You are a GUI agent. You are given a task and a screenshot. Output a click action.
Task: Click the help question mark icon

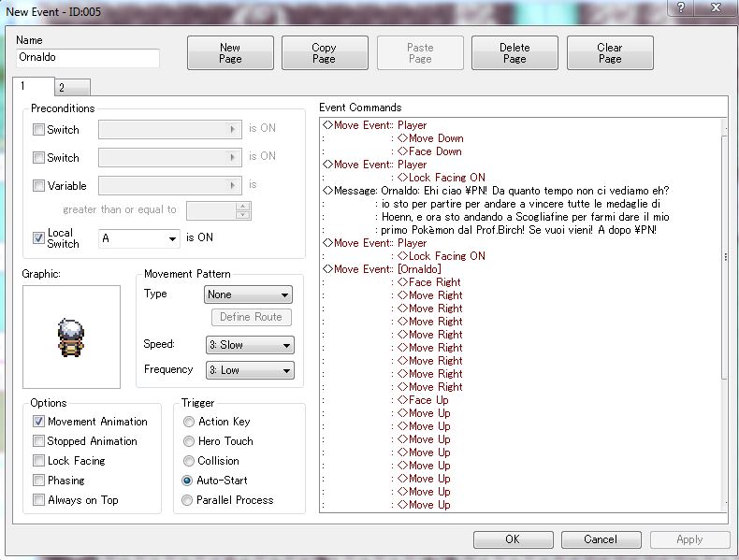pyautogui.click(x=682, y=7)
